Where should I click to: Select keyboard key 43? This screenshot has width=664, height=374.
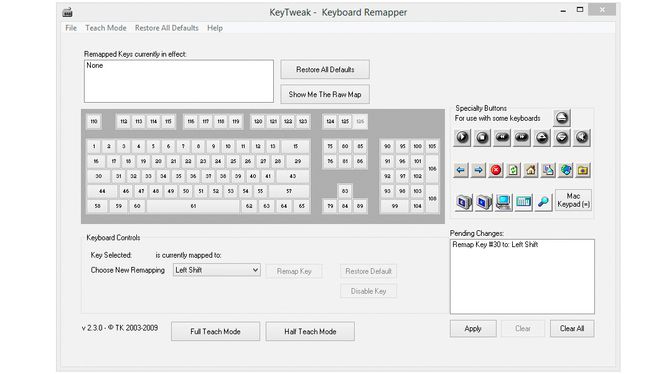pyautogui.click(x=293, y=176)
